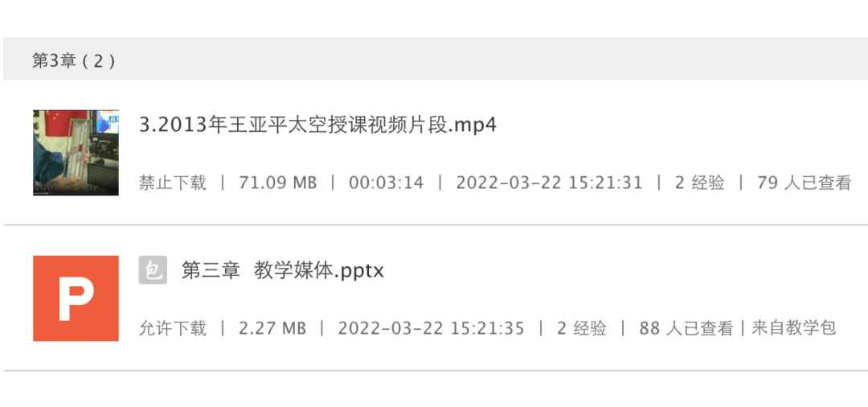Select the blank area of the pptx row
868x407 pixels.
(625, 271)
